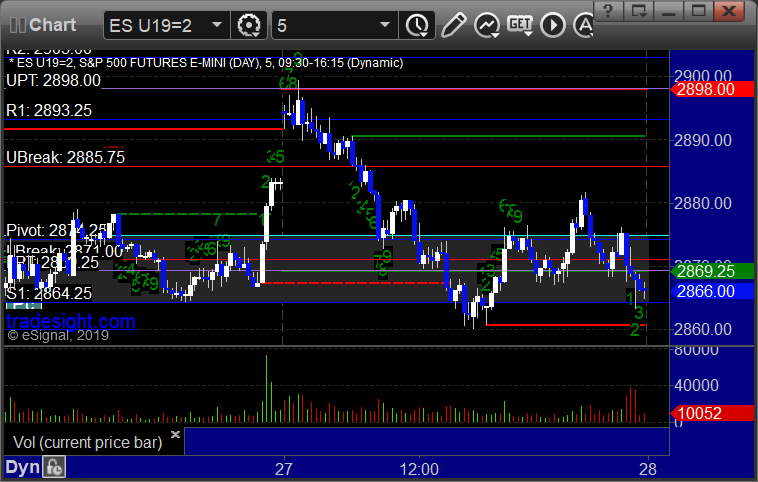
Task: Open the chart type line-graph icon menu
Action: click(487, 25)
